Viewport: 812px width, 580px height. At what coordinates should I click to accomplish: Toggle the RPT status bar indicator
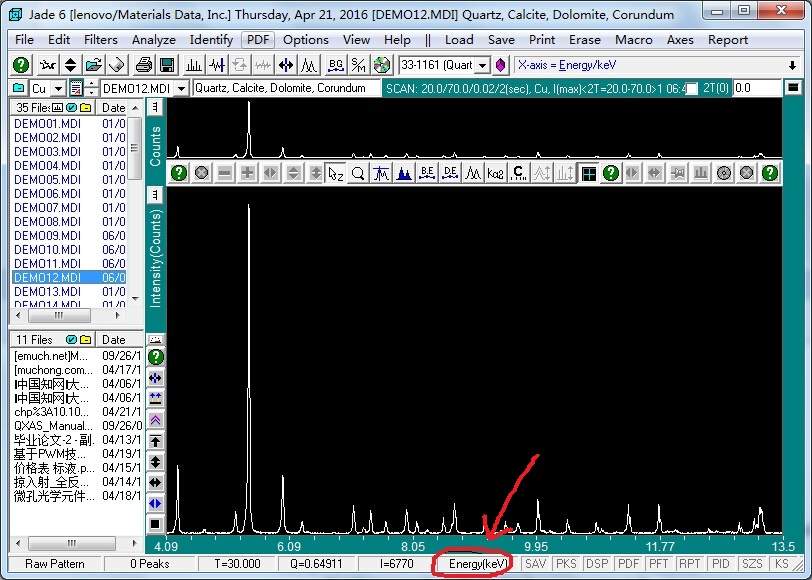pos(690,564)
